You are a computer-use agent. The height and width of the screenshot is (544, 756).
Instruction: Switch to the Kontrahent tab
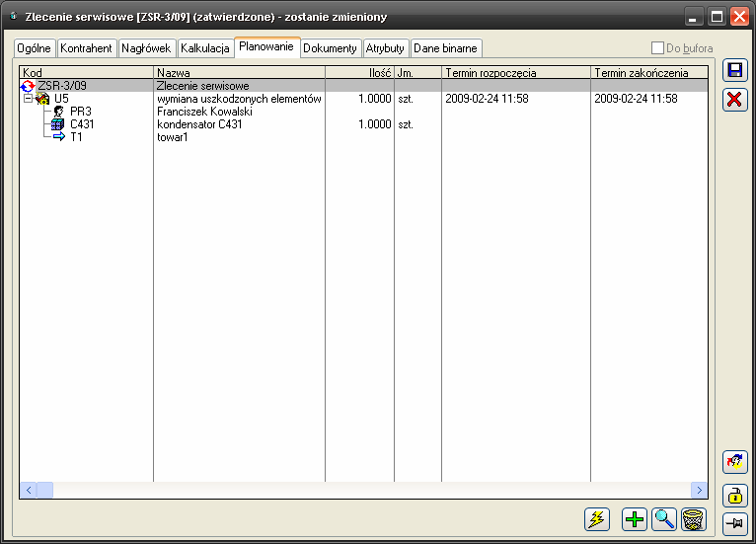tap(86, 48)
